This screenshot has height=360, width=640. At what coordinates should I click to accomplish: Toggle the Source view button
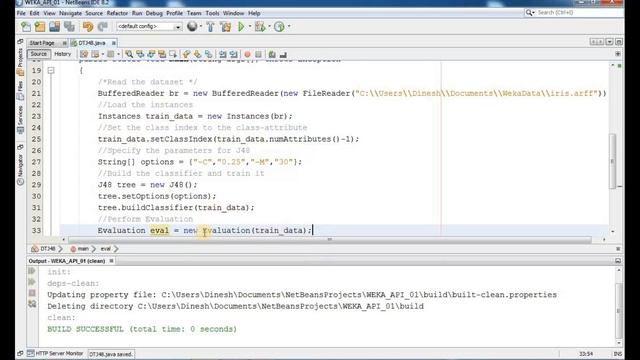[38, 54]
